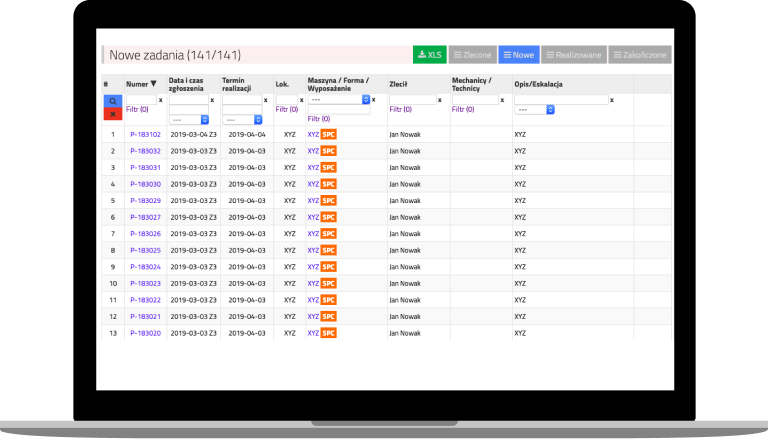This screenshot has height=439, width=768.
Task: Open task P-183031
Action: click(145, 168)
